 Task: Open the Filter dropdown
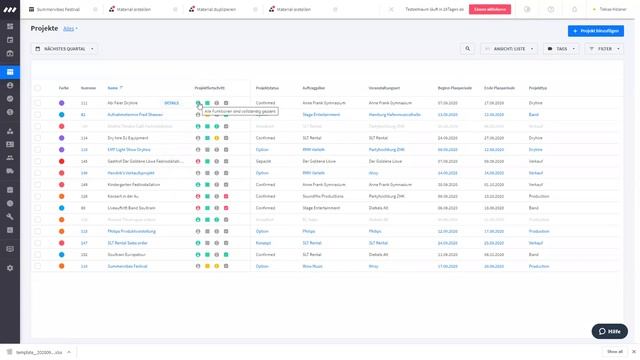click(604, 49)
